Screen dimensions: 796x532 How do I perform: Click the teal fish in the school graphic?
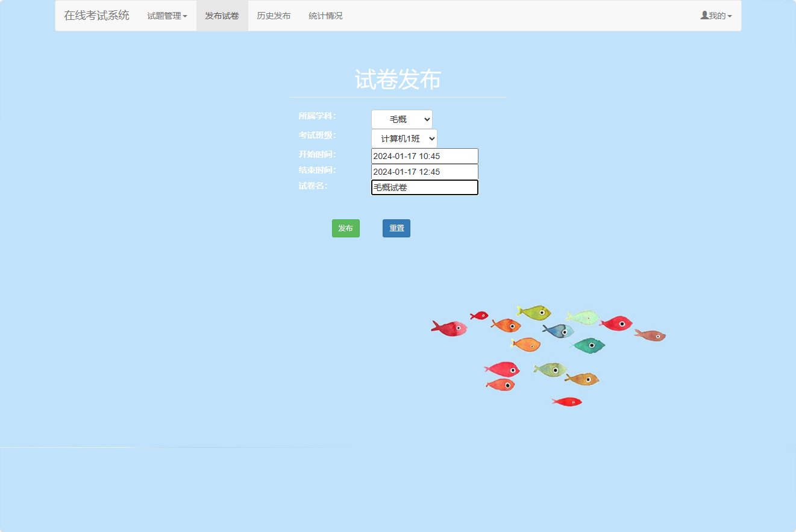(x=588, y=345)
